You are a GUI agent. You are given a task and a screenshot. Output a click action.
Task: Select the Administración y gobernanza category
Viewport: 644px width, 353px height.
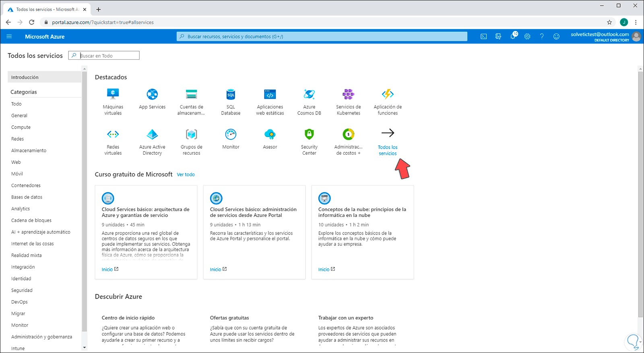point(42,337)
